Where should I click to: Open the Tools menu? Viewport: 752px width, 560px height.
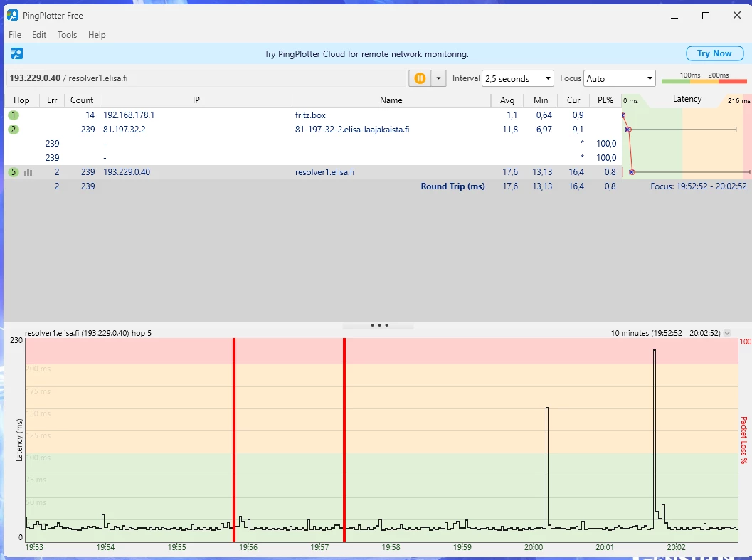67,35
